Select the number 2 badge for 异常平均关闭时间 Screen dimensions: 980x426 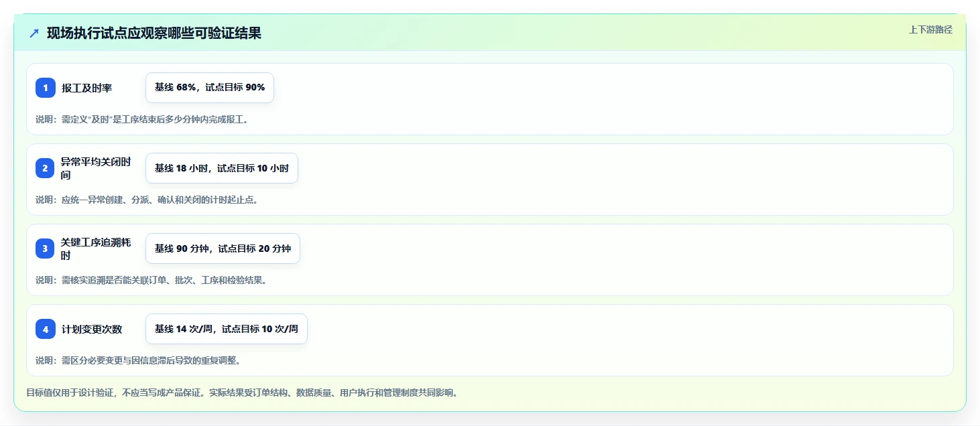click(46, 168)
